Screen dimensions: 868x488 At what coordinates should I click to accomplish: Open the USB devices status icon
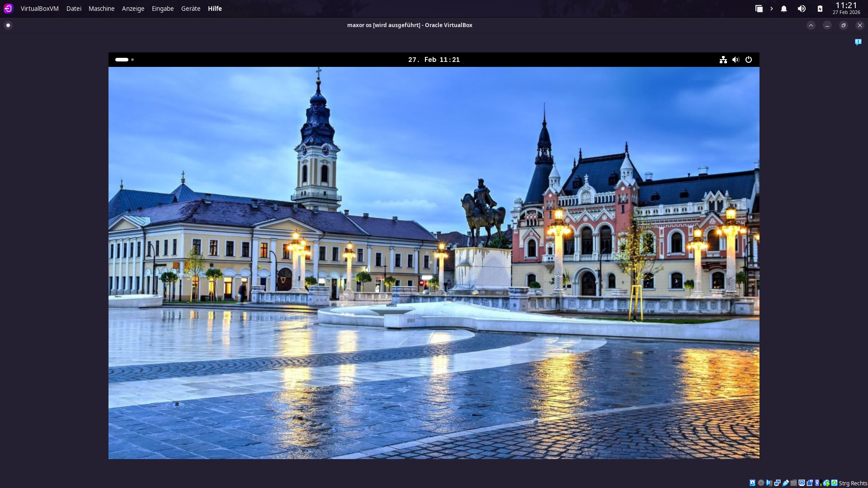(x=786, y=483)
